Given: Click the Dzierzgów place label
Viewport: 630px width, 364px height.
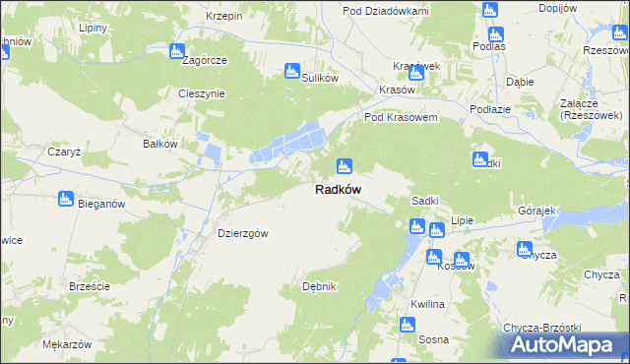Looking at the screenshot, I should (x=243, y=233).
